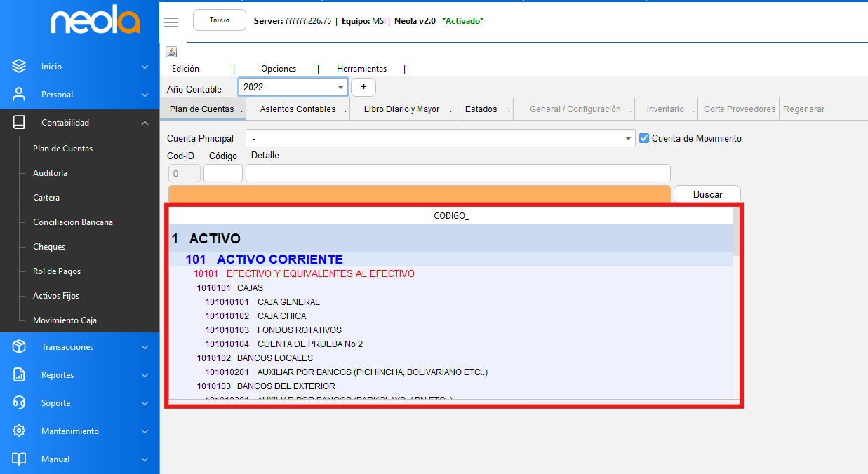Click the Soporte headset icon
Viewport: 868px width, 474px height.
tap(19, 403)
